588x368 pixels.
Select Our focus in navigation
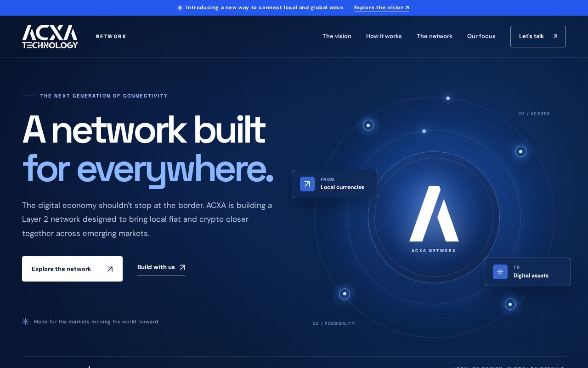tap(481, 36)
